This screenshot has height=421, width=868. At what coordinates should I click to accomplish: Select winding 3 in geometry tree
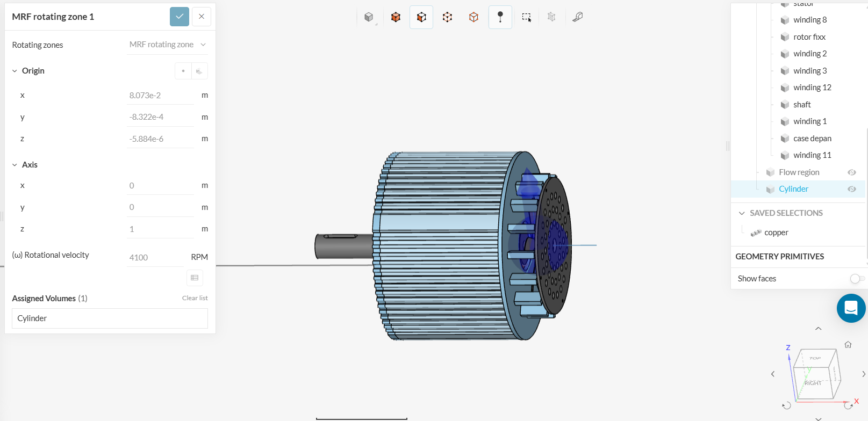pyautogui.click(x=810, y=71)
